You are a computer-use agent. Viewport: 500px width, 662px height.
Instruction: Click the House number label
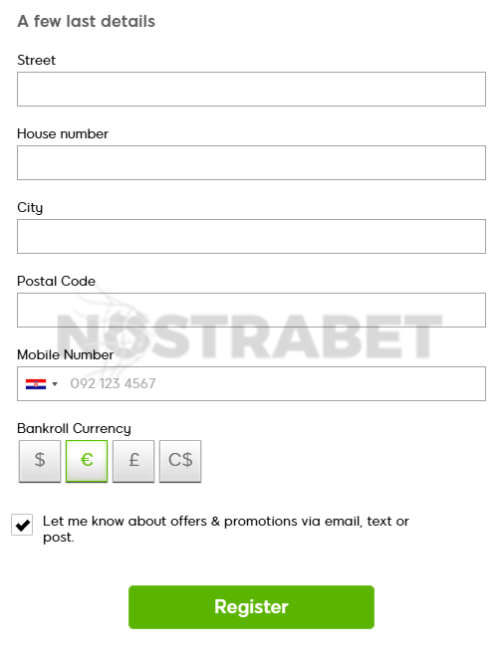point(63,134)
